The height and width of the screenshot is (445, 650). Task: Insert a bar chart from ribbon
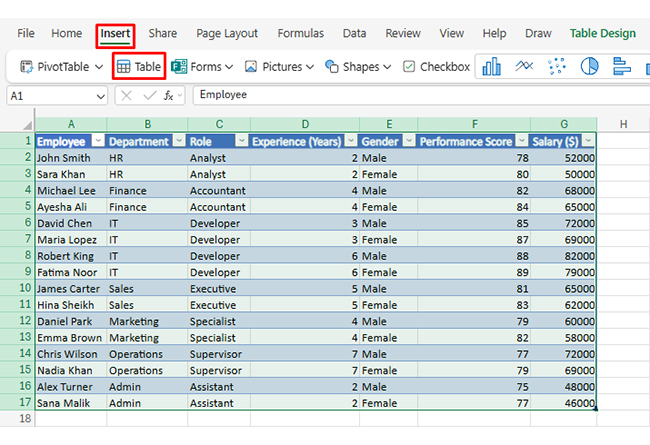pyautogui.click(x=621, y=67)
